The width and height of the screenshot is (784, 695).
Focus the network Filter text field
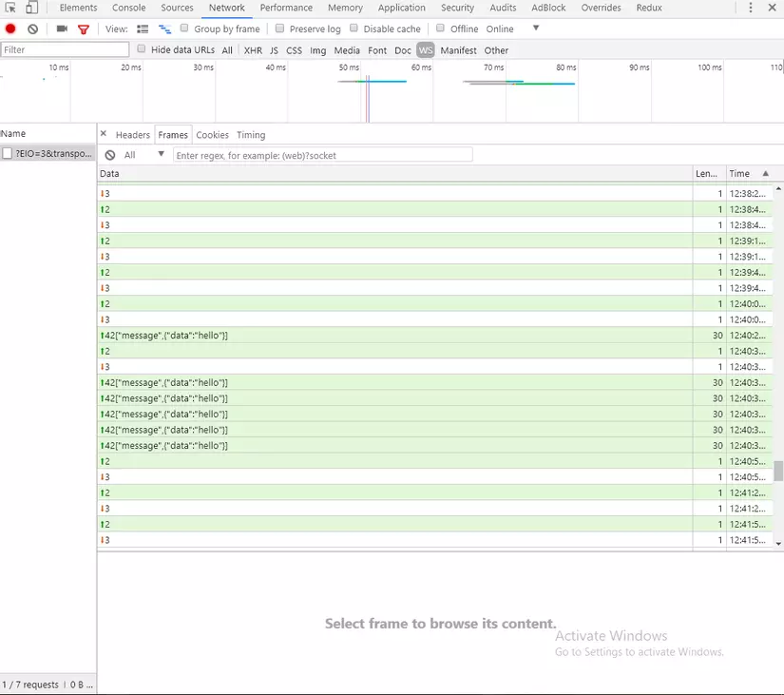click(65, 49)
